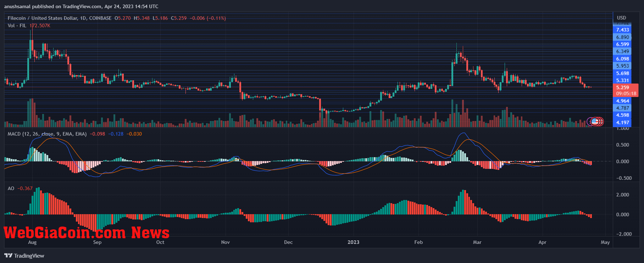Click the 4.197 price level label
The image size is (644, 263).
[622, 122]
